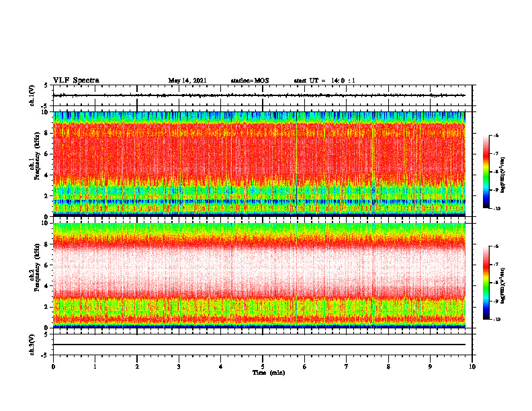Click the ch.2 PSD color scale bar
This screenshot has height=411, width=532.
tap(486, 283)
